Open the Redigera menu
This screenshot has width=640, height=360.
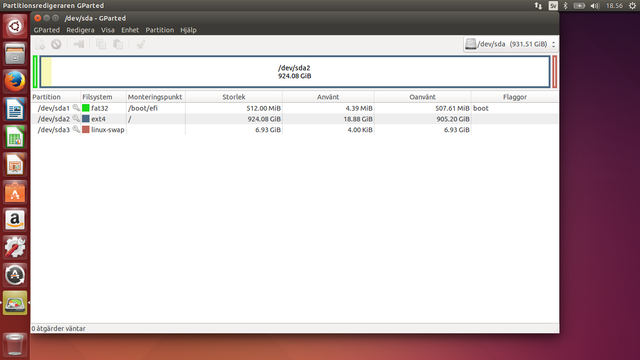tap(80, 30)
